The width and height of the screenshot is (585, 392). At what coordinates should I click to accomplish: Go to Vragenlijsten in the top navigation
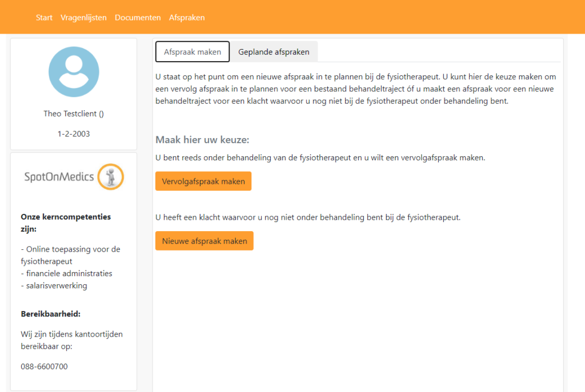coord(83,18)
